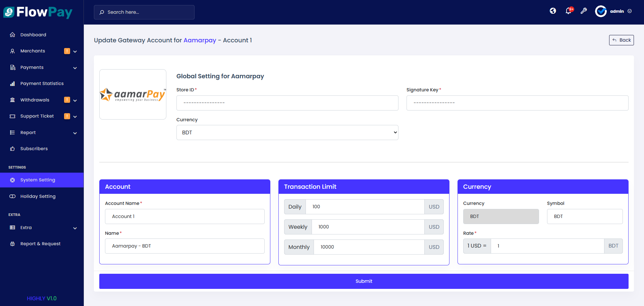
Task: Click the Withdrawals bank icon
Action: [12, 100]
